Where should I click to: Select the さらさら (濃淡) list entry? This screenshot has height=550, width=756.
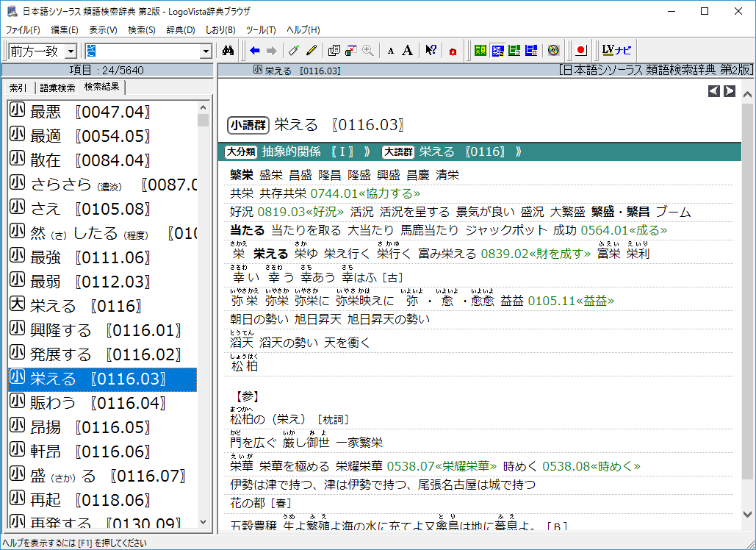click(102, 185)
